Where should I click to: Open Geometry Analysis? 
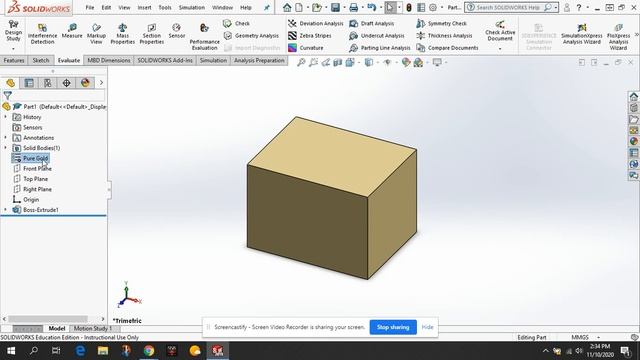tap(251, 36)
